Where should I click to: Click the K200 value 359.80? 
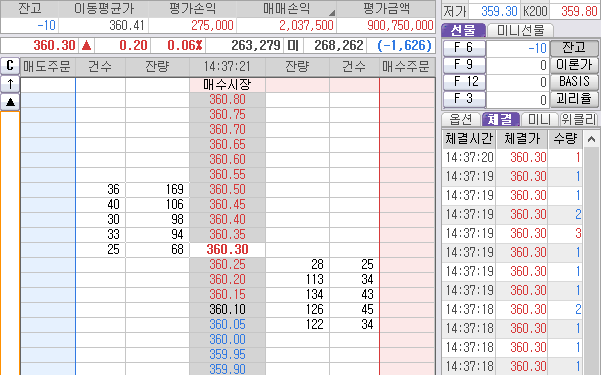579,12
